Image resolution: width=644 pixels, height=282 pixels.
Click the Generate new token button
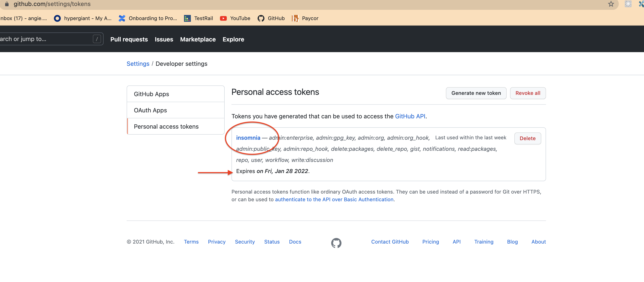click(476, 93)
